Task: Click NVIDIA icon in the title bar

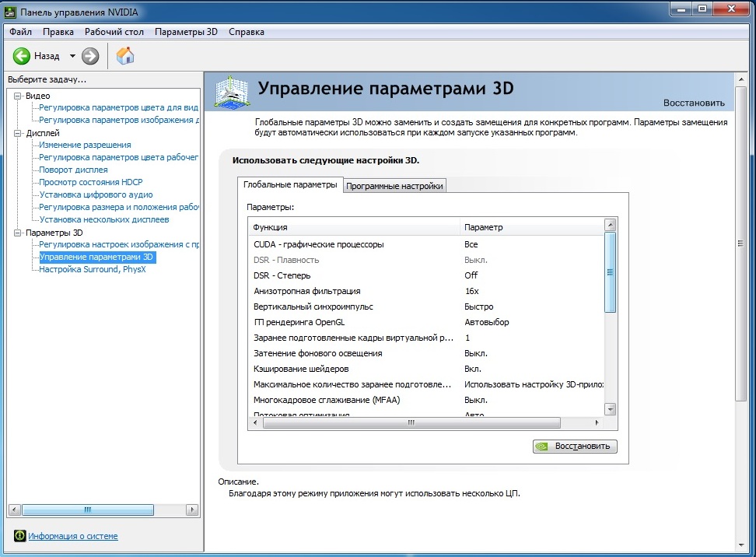Action: click(x=9, y=12)
